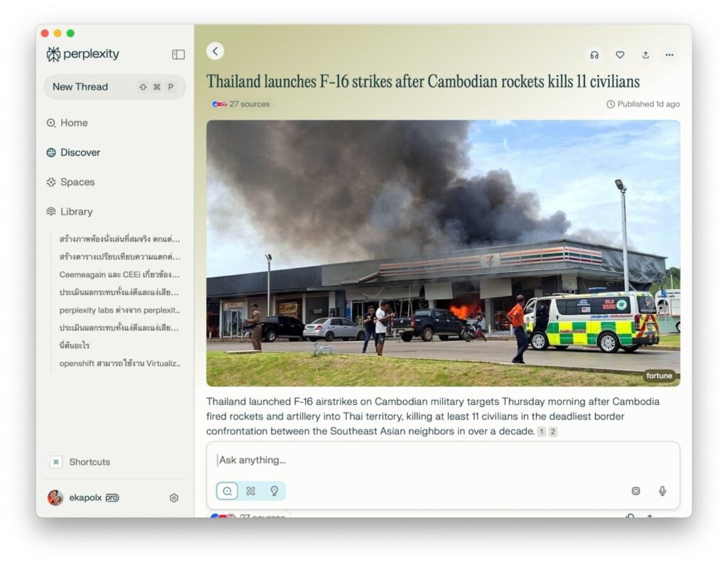Open thread 'openshift สามารถใช้งาน Virtualiz…'
This screenshot has height=565, width=728.
tap(119, 363)
